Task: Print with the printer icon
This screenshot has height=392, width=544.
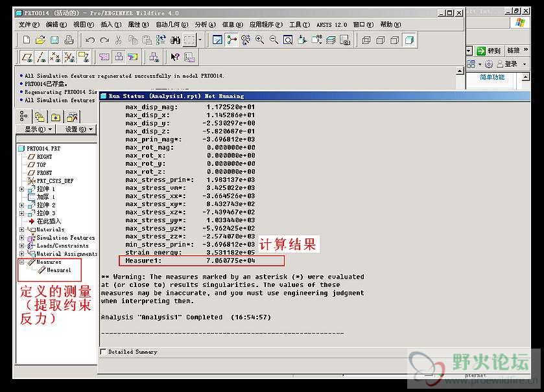Action: 69,40
